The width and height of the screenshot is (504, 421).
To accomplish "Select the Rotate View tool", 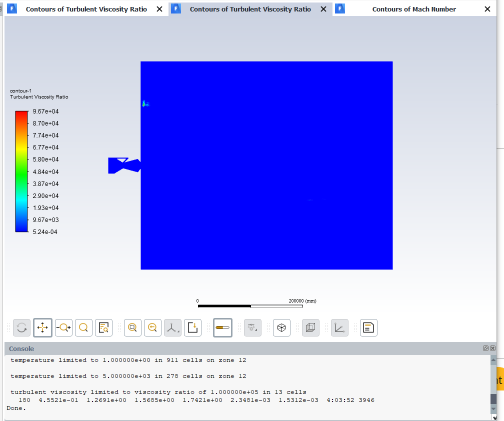I will (x=22, y=328).
